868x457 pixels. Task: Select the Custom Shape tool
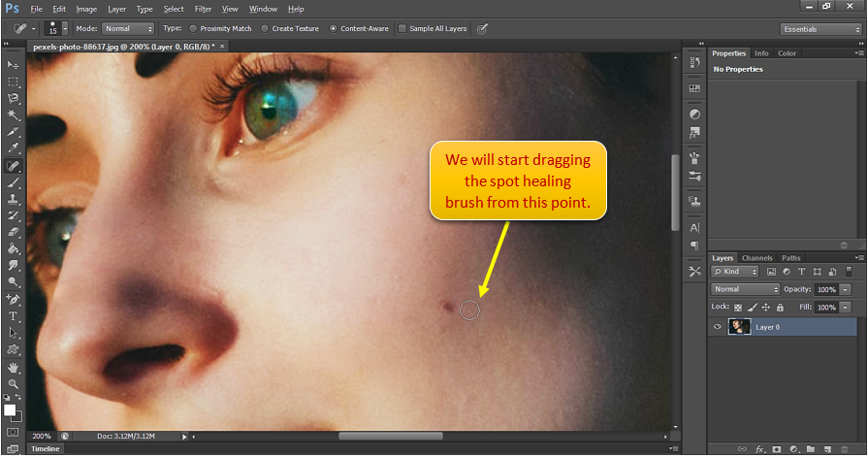[13, 350]
